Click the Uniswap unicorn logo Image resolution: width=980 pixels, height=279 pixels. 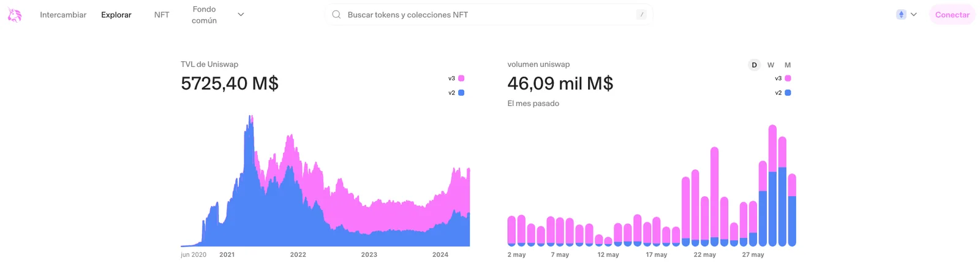point(15,15)
